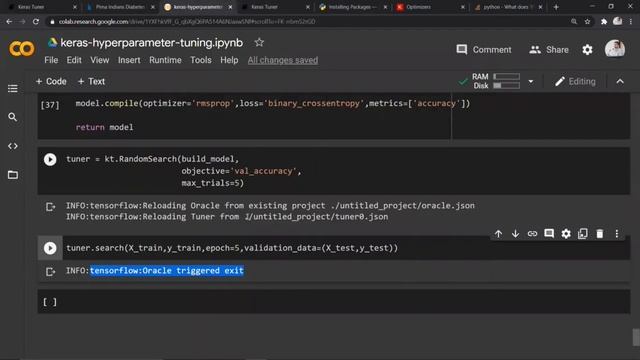Collapse the header with chevron
Image resolution: width=640 pixels, height=360 pixels.
click(620, 82)
